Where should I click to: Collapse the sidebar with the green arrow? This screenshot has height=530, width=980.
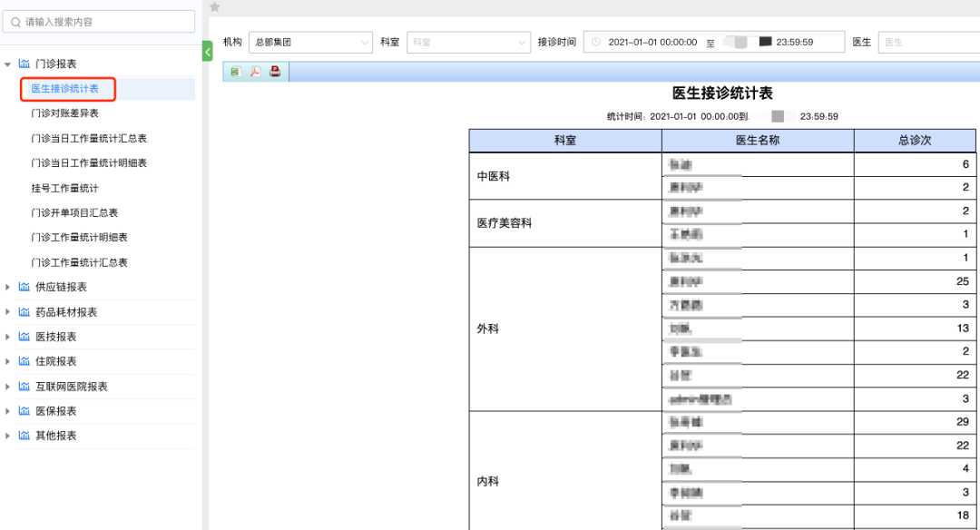[x=208, y=52]
